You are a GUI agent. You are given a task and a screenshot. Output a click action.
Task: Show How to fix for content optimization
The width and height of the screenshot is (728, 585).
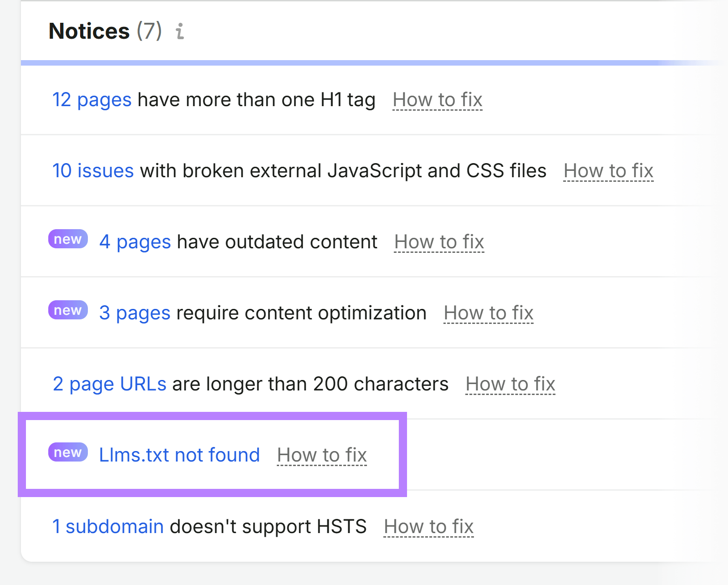pos(489,313)
